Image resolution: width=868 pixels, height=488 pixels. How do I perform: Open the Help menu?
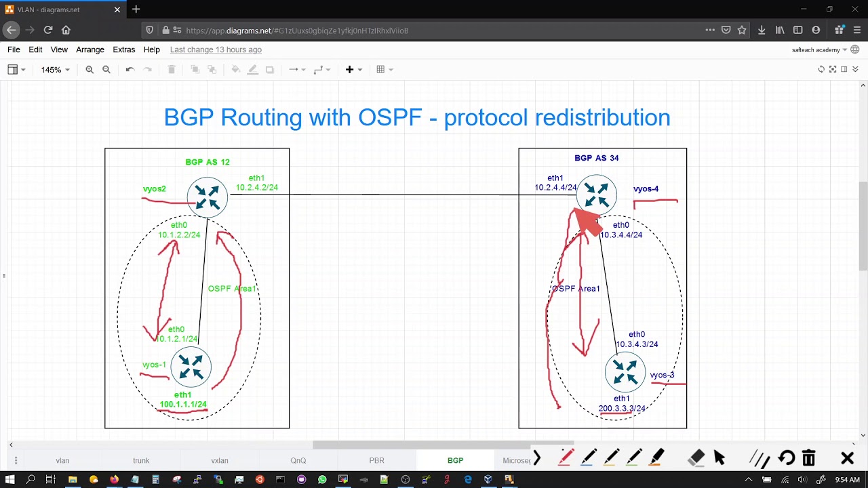(152, 49)
